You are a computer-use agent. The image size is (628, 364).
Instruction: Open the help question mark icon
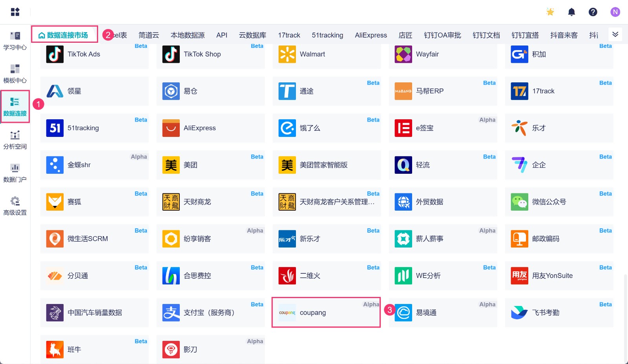click(x=593, y=12)
